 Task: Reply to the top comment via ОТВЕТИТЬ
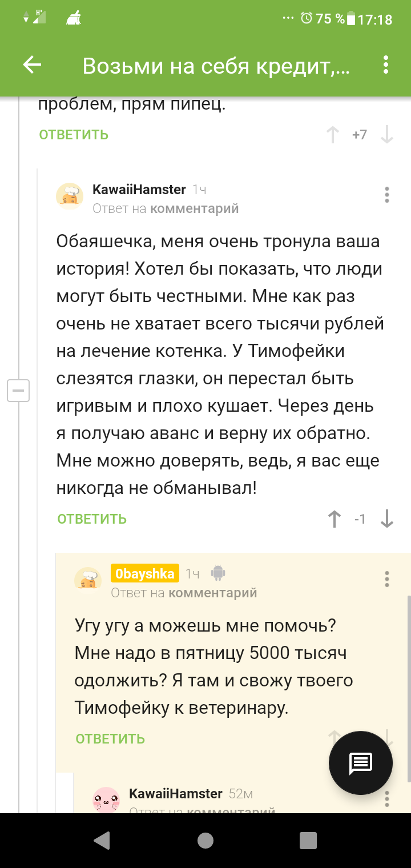[74, 135]
